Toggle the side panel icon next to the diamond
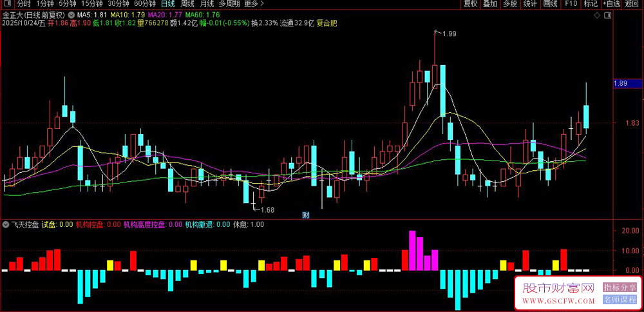644x312 pixels. click(607, 15)
